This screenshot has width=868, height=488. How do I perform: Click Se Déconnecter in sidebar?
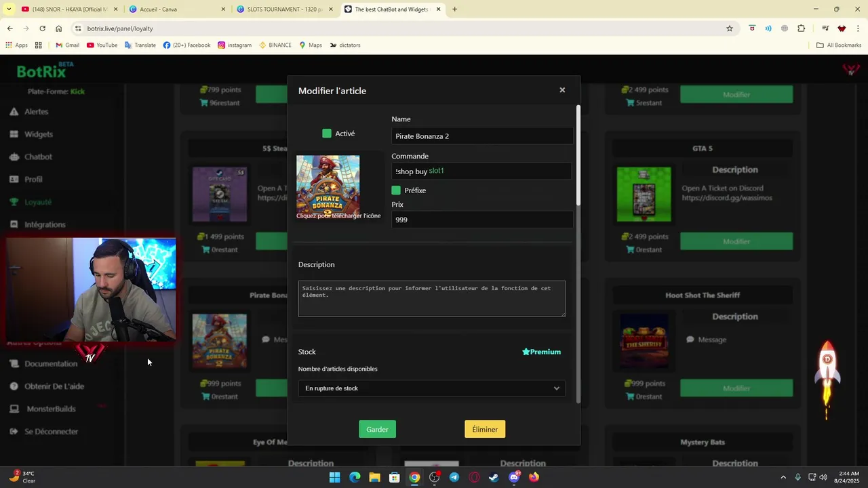(52, 432)
